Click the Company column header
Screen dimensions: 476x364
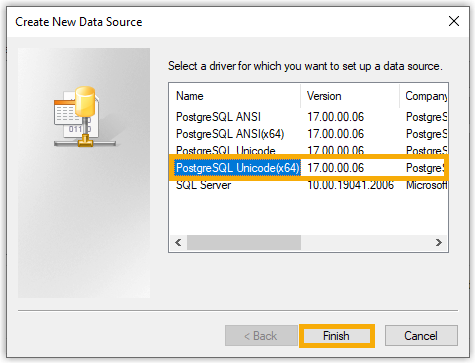pyautogui.click(x=424, y=96)
